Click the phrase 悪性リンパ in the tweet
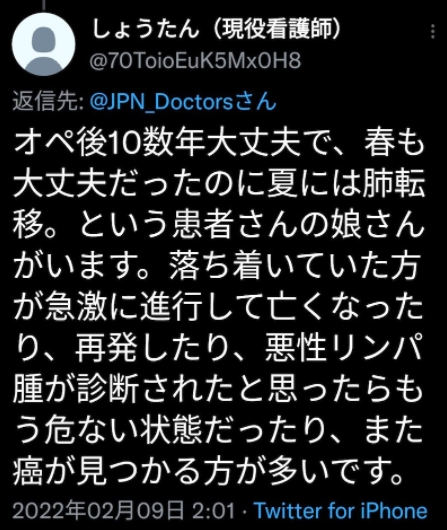 click(344, 347)
